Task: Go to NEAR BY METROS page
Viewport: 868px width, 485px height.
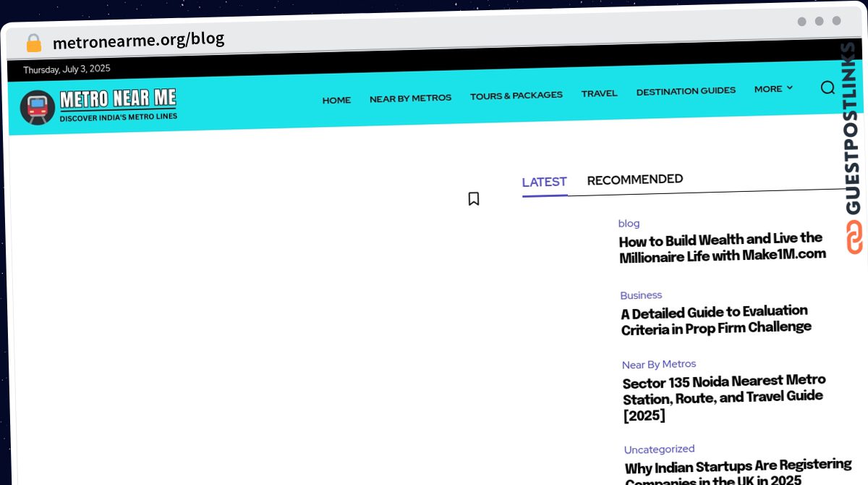Action: click(410, 98)
